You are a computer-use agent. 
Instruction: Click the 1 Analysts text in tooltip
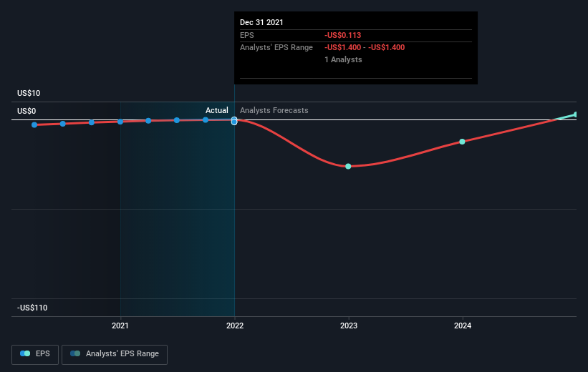pos(343,59)
